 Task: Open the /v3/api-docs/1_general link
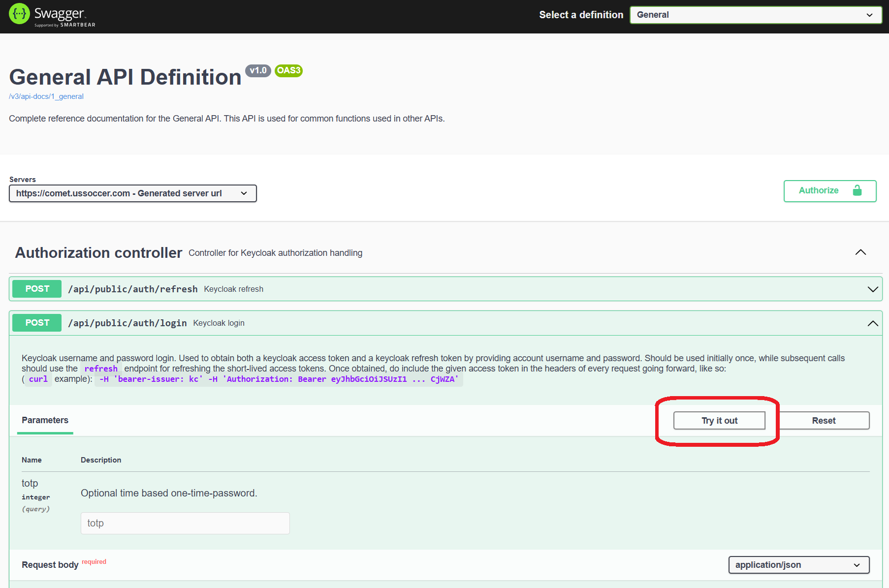[46, 96]
